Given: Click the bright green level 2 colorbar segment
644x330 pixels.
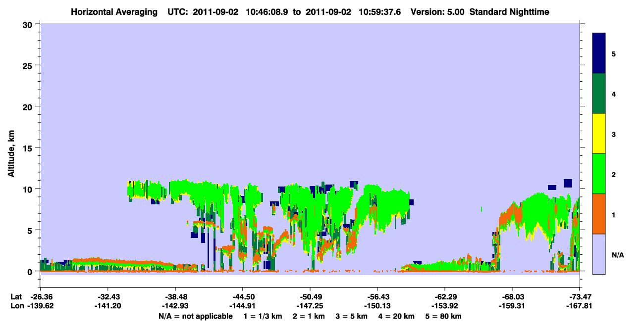Looking at the screenshot, I should [x=599, y=174].
